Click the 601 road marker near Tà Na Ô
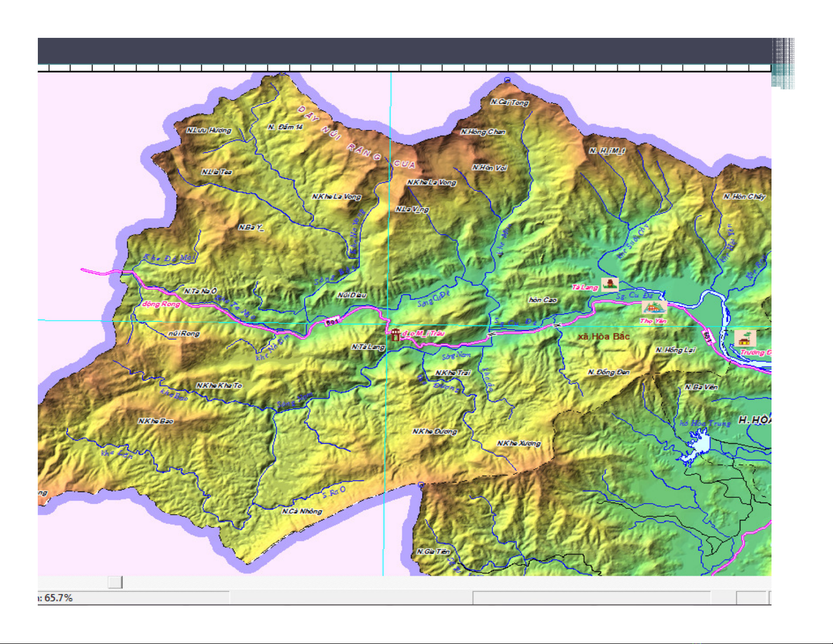Screen dimensions: 833x644 [x=332, y=322]
